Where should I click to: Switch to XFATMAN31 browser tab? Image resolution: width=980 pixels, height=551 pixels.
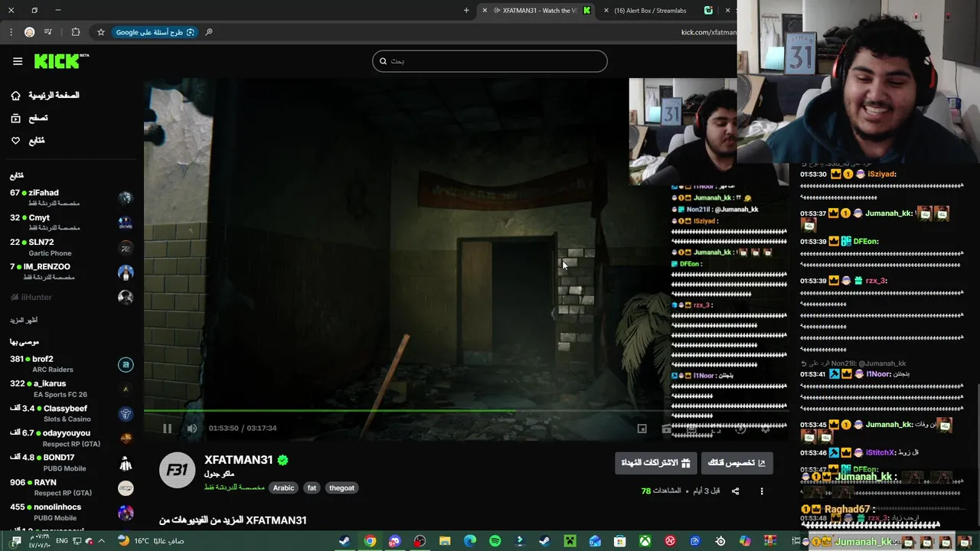tap(536, 11)
